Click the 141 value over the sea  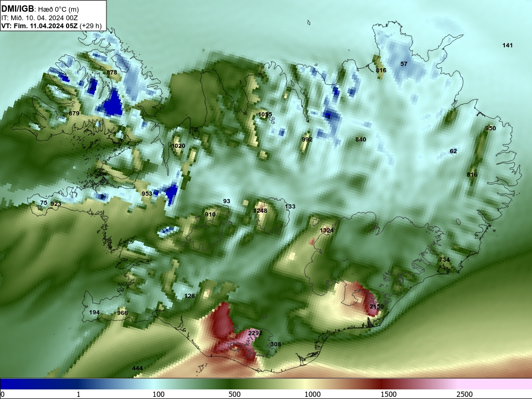[508, 45]
